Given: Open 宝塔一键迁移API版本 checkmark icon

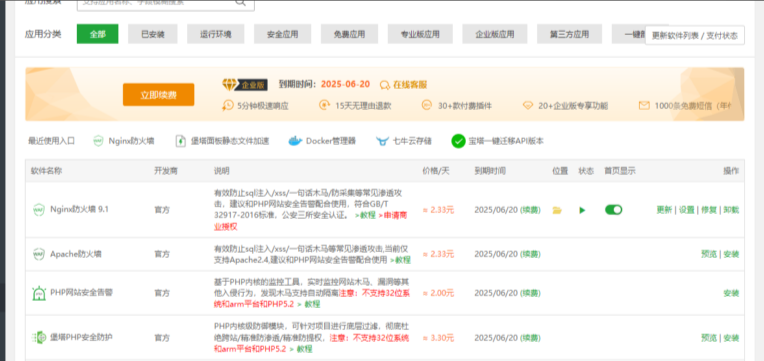Looking at the screenshot, I should tap(458, 141).
